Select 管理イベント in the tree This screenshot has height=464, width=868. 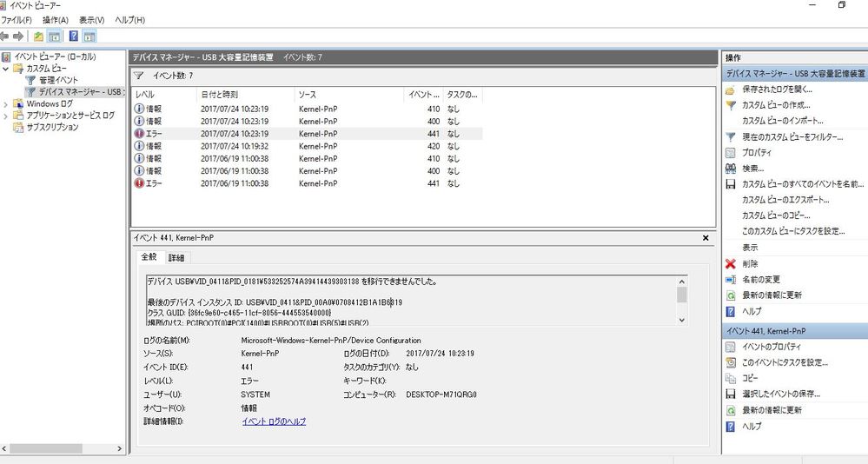point(57,80)
